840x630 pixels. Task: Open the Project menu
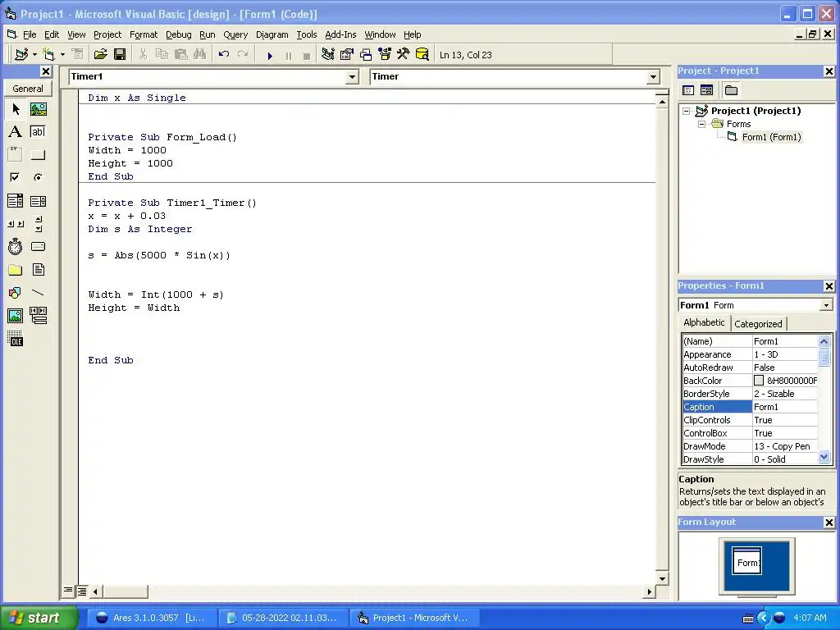click(107, 34)
